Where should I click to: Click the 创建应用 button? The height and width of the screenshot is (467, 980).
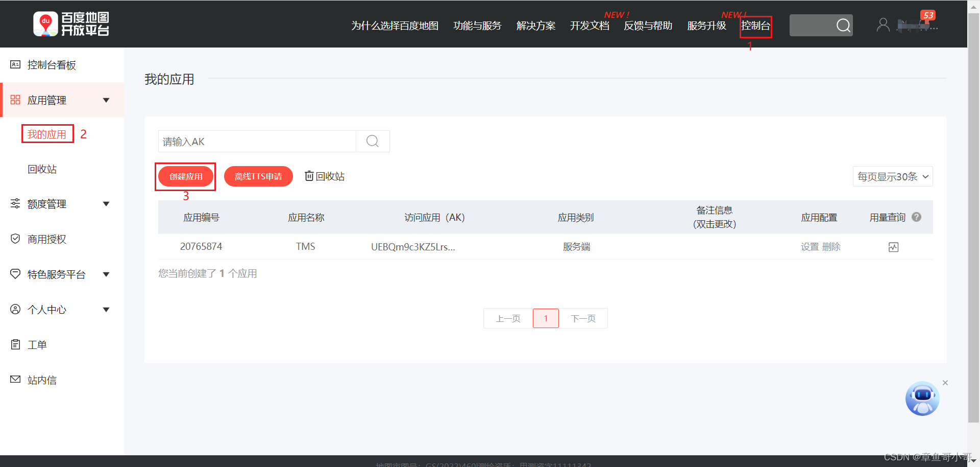186,176
